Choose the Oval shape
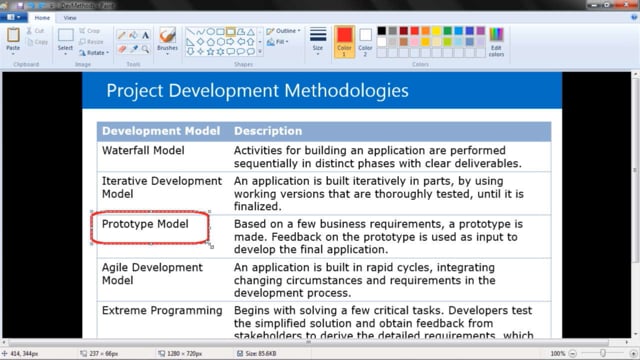This screenshot has height=360, width=640. [x=210, y=31]
